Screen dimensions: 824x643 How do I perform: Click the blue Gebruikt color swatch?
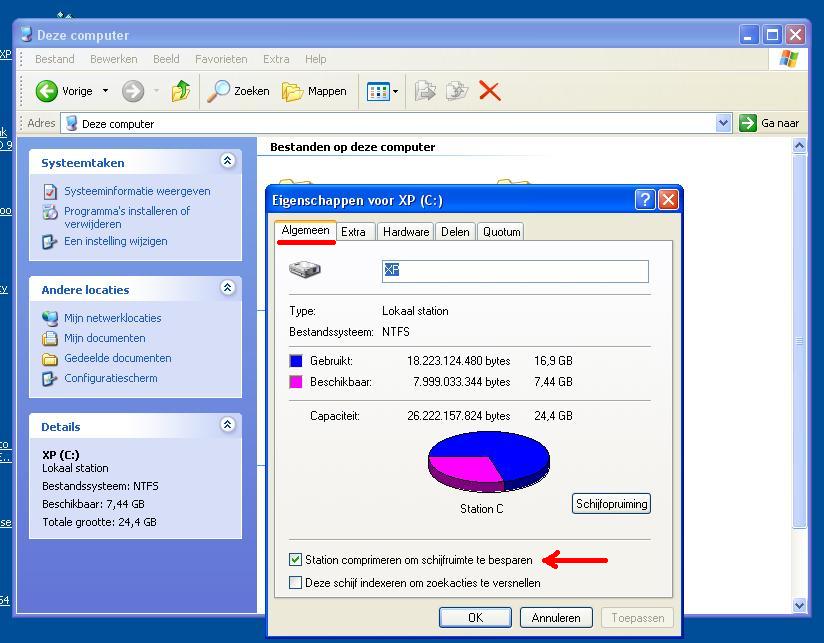pyautogui.click(x=296, y=361)
